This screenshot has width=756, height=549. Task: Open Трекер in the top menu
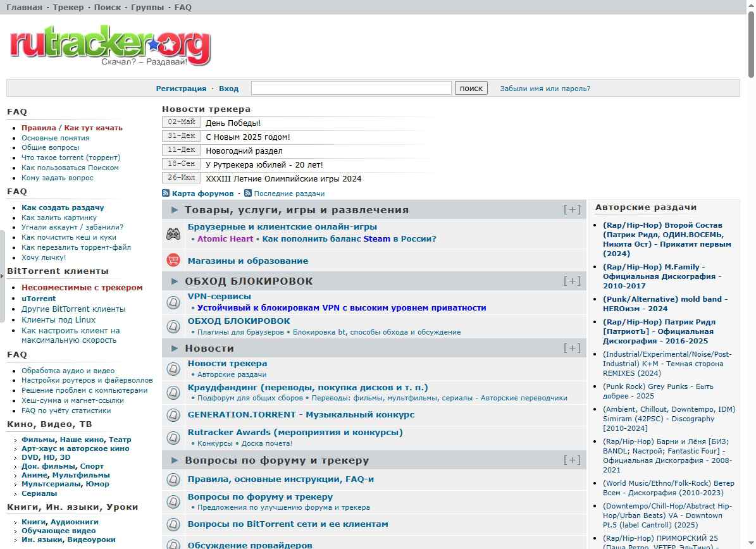pos(68,8)
